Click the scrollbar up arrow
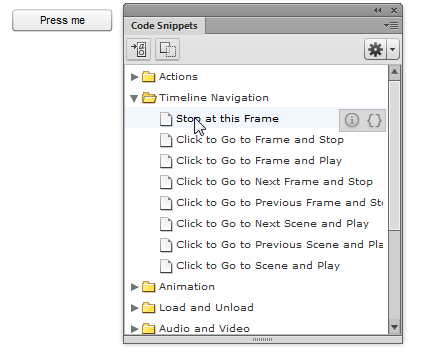 pyautogui.click(x=394, y=72)
